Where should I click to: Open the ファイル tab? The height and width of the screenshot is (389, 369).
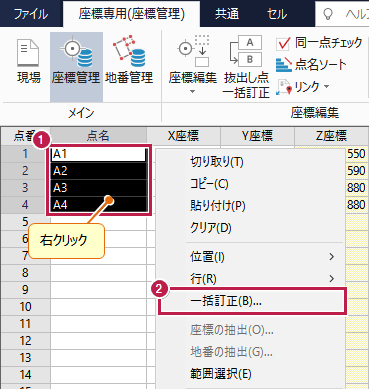(31, 14)
